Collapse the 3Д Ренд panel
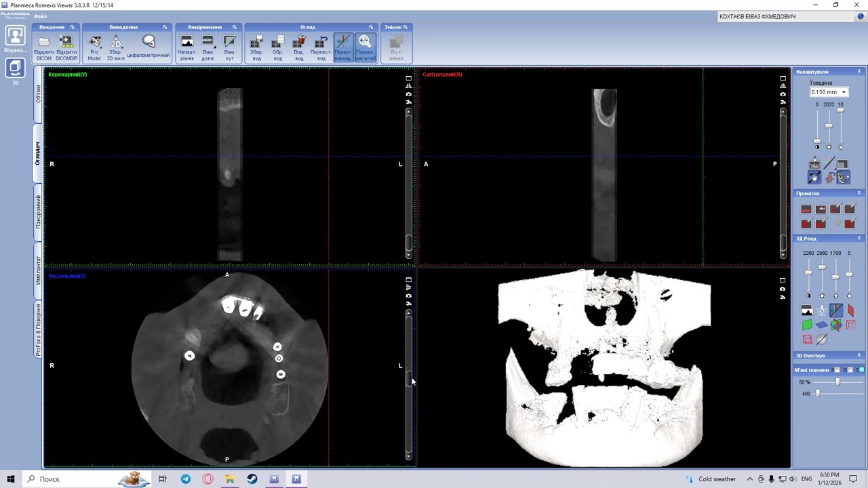 859,239
